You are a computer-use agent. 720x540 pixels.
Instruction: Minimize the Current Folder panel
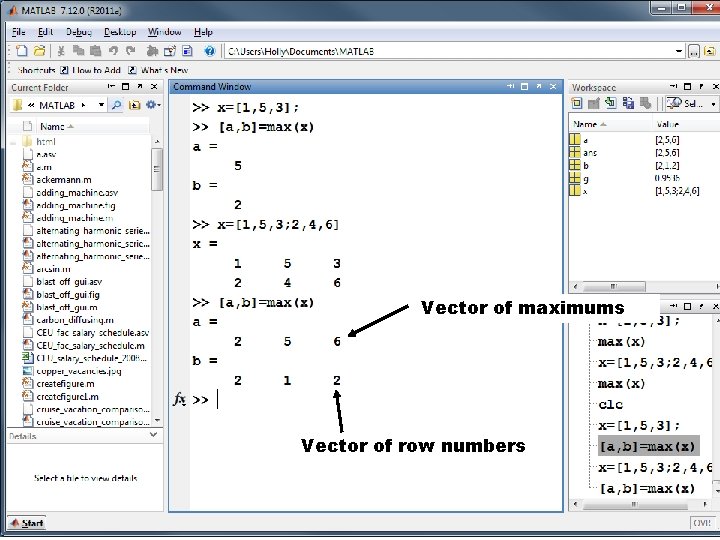click(x=111, y=86)
